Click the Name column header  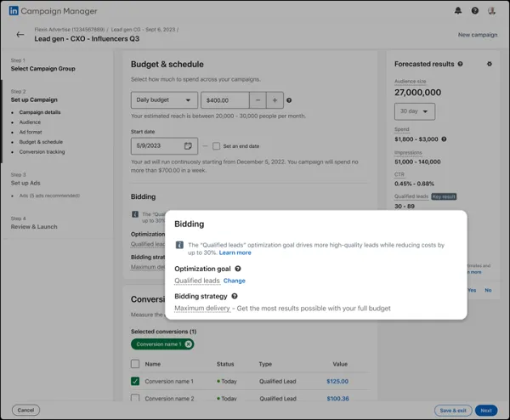(153, 364)
